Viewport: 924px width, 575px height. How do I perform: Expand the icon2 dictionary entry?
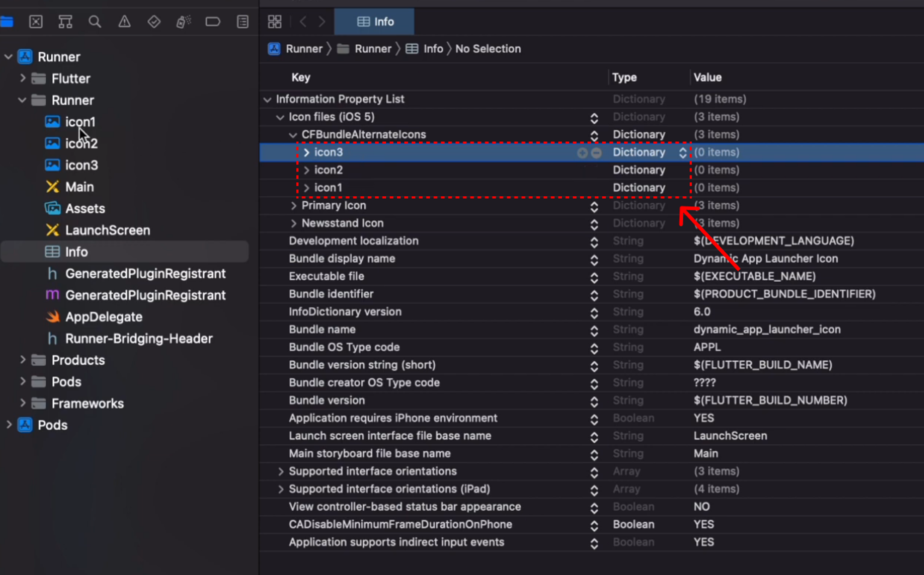click(x=306, y=170)
